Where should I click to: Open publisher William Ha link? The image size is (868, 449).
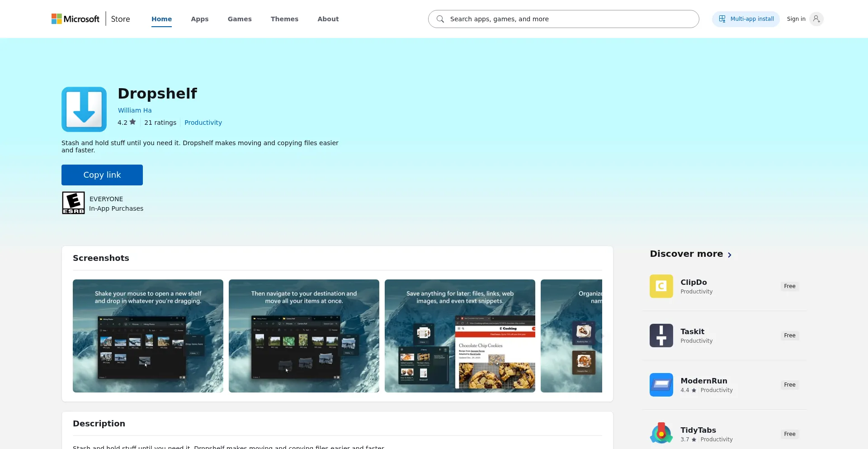tap(135, 110)
